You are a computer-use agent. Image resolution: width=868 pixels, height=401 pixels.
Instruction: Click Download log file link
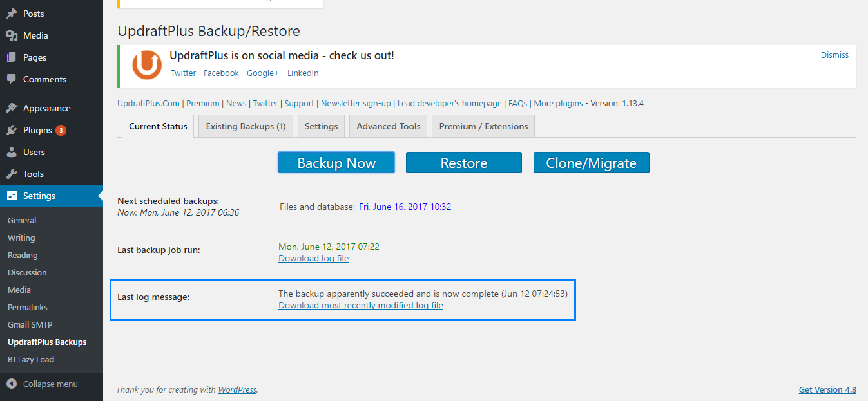[x=313, y=258]
